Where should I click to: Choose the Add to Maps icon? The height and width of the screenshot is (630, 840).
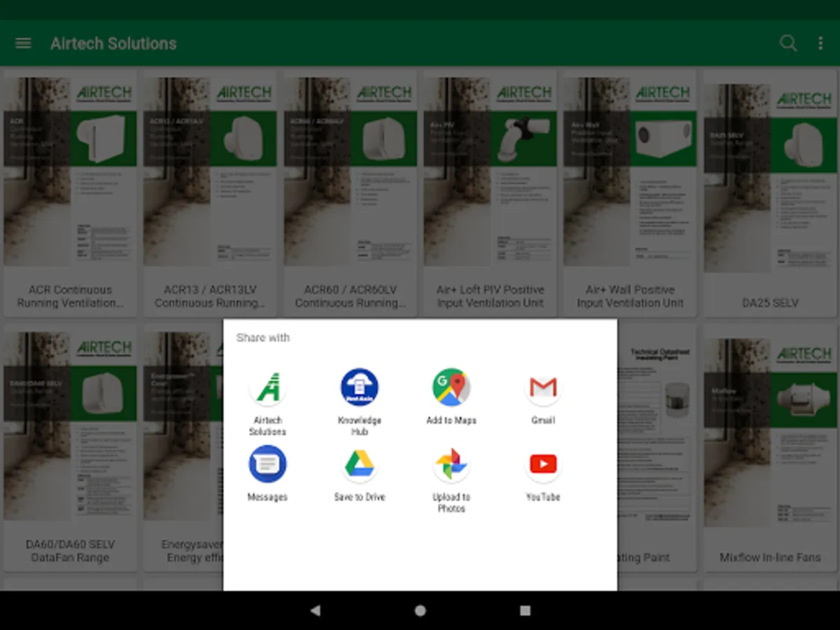click(451, 388)
